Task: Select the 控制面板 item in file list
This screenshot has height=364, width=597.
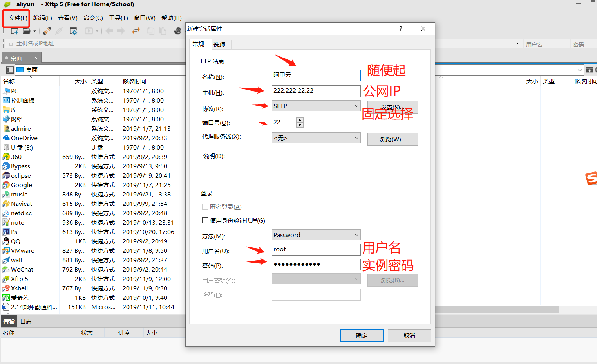Action: pyautogui.click(x=23, y=100)
